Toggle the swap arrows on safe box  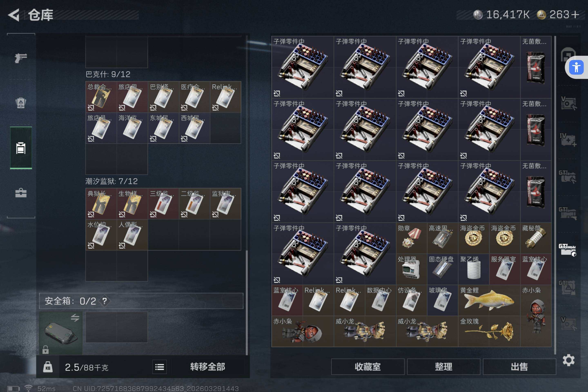point(75,318)
